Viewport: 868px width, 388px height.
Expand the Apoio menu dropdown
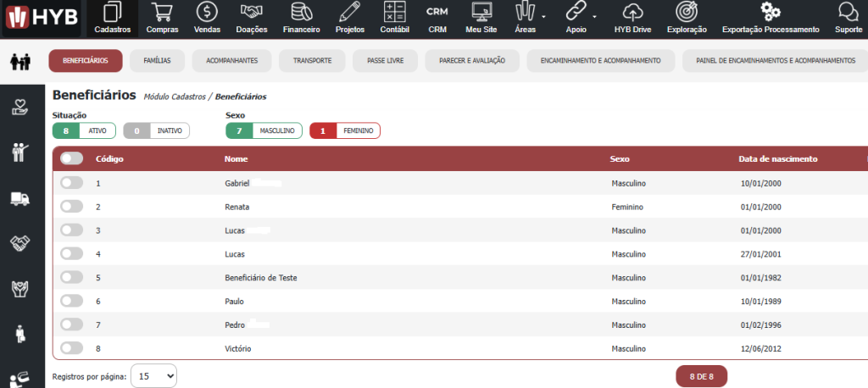click(581, 17)
